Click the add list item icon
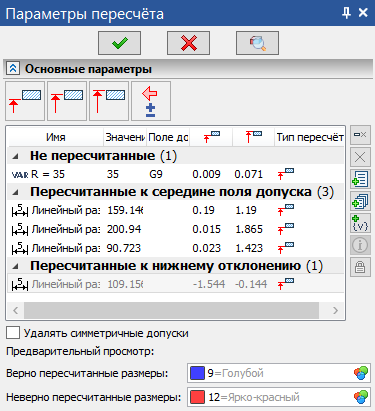Screen dimensions: 375x411 (360, 179)
